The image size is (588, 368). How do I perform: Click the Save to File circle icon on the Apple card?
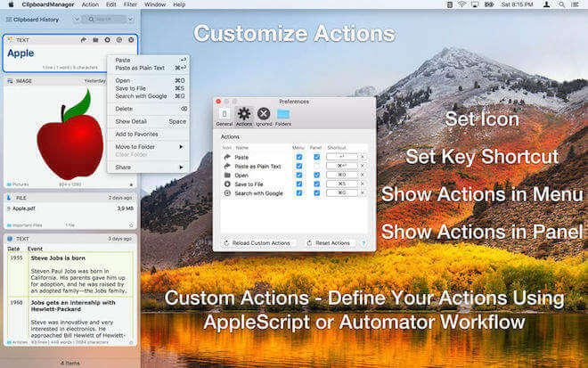pos(107,40)
